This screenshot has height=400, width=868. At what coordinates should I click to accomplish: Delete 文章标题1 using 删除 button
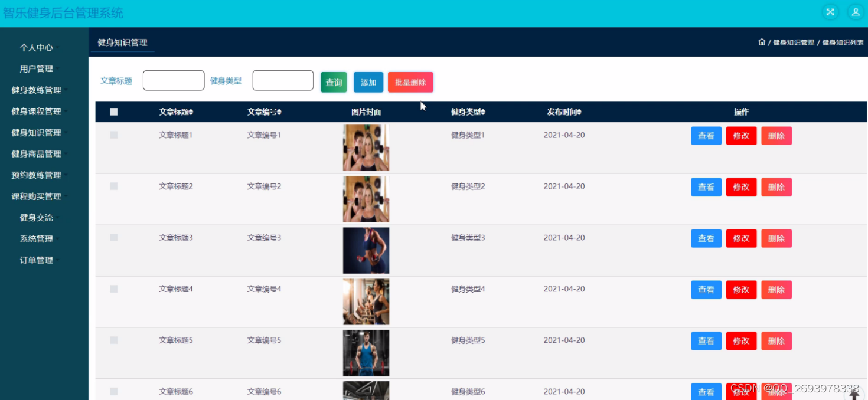(776, 136)
